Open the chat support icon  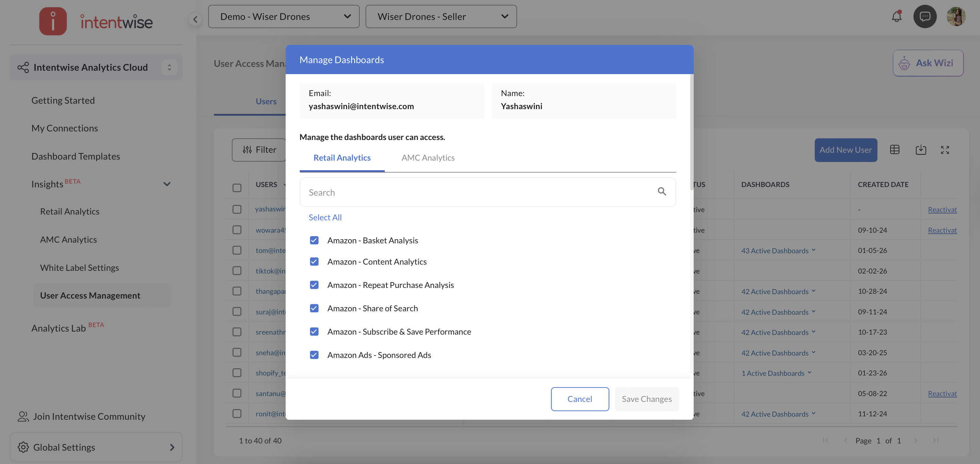pos(924,17)
